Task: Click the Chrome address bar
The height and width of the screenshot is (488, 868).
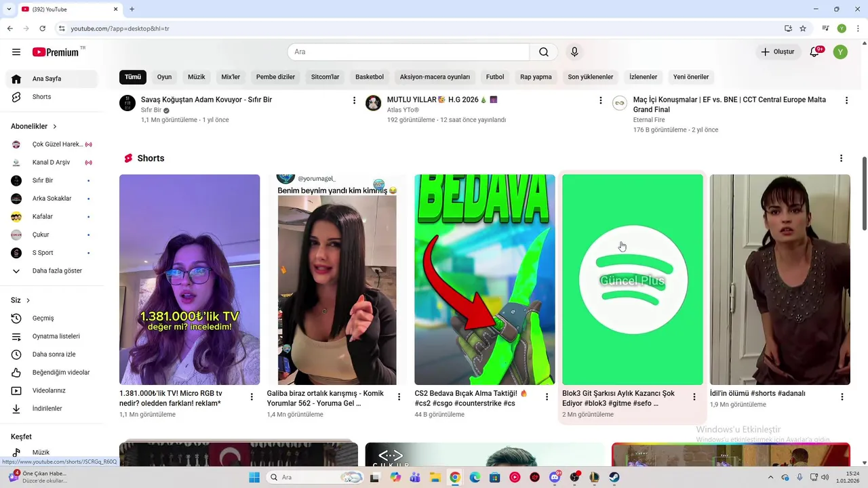Action: [420, 28]
